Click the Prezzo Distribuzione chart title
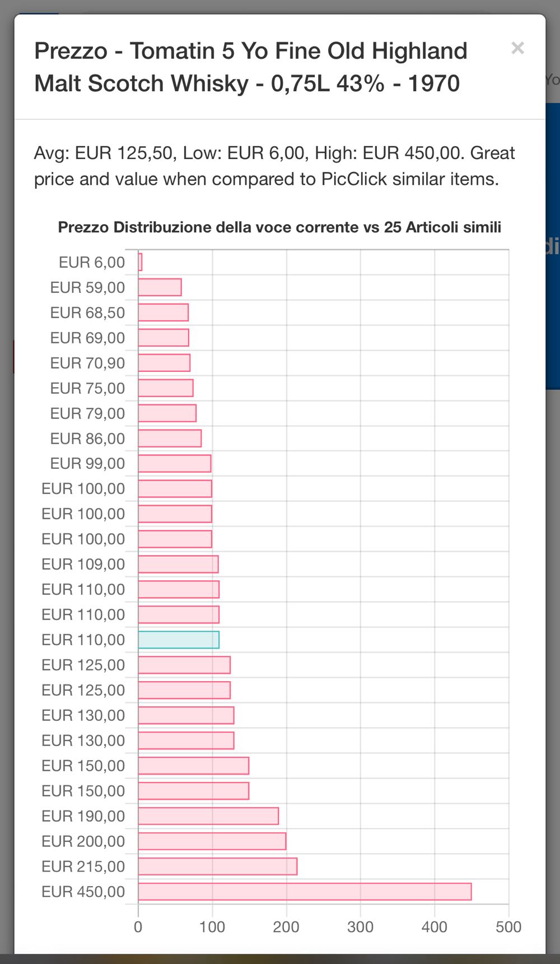Viewport: 560px width, 964px height. click(x=279, y=227)
